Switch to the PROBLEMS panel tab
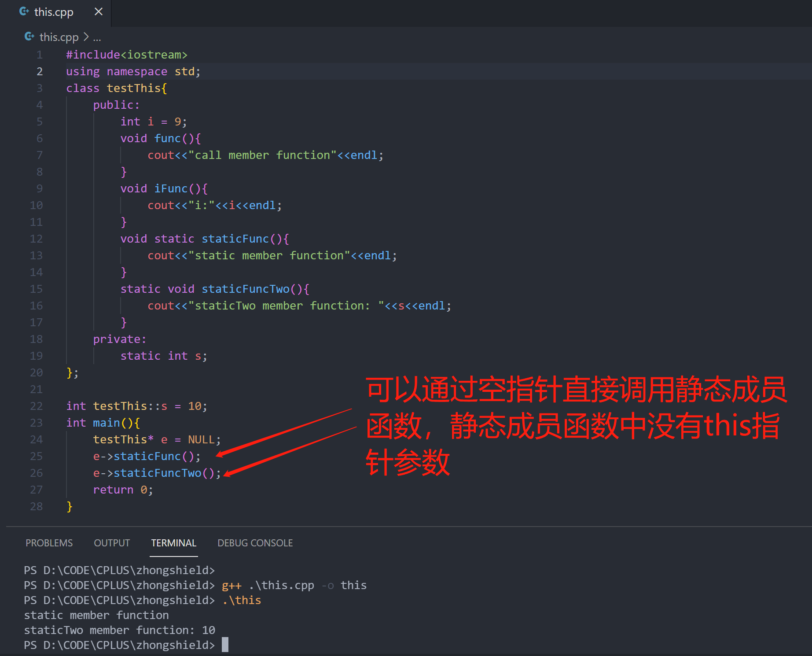The height and width of the screenshot is (656, 812). pos(49,543)
